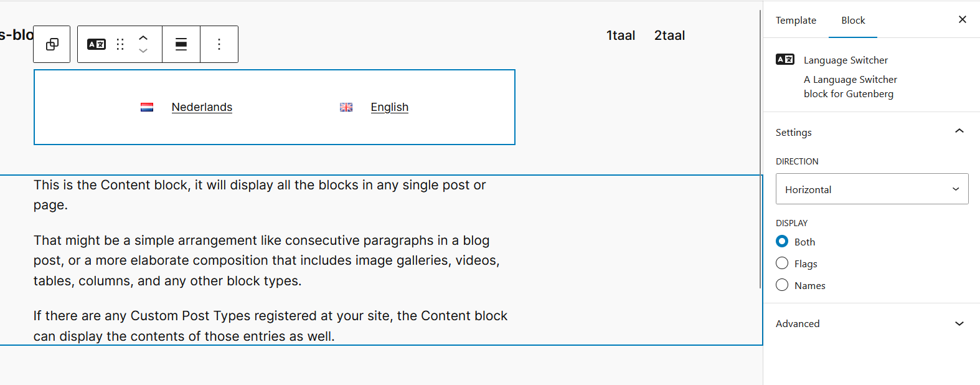Image resolution: width=980 pixels, height=385 pixels.
Task: Expand the Advanced panel section
Action: point(959,324)
